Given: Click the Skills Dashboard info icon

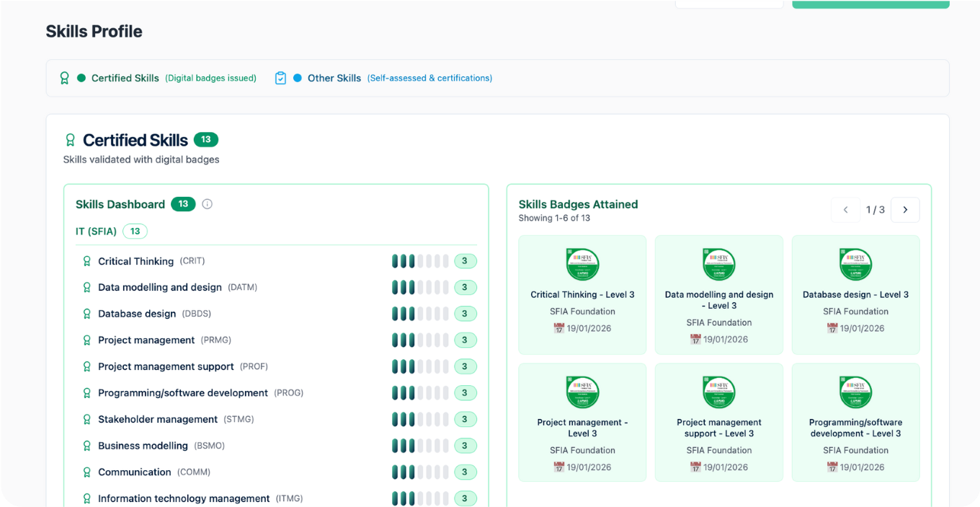Looking at the screenshot, I should pos(208,204).
